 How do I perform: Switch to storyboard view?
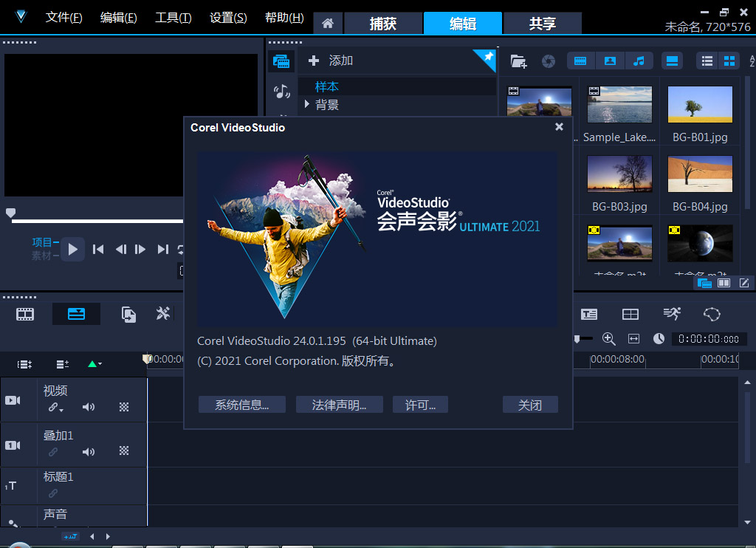point(25,315)
